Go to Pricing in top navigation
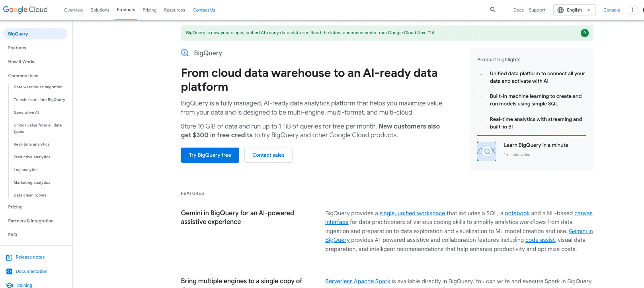The image size is (644, 288). (x=150, y=10)
